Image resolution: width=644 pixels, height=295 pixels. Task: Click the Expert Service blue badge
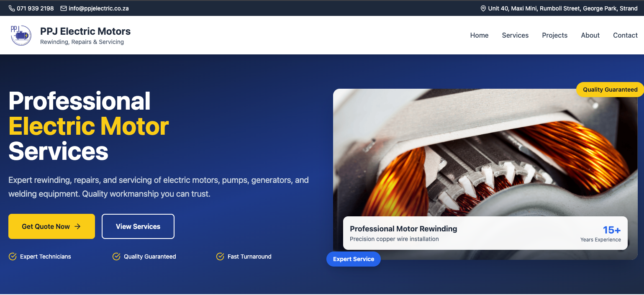pyautogui.click(x=353, y=259)
